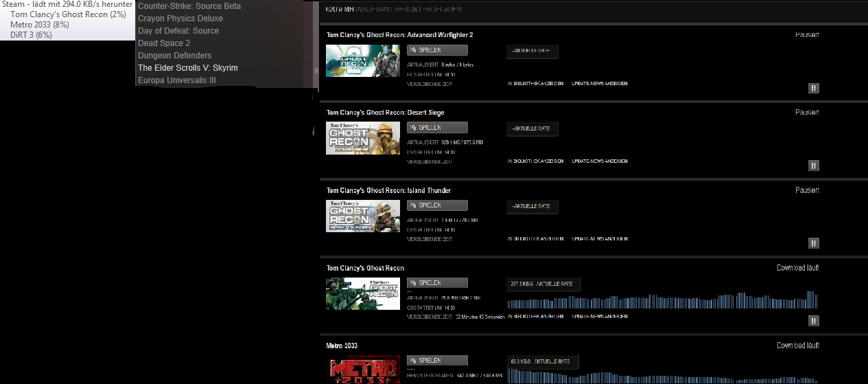The image size is (868, 384).
Task: Click Metro 2033 download bandwidth graph
Action: pyautogui.click(x=663, y=376)
